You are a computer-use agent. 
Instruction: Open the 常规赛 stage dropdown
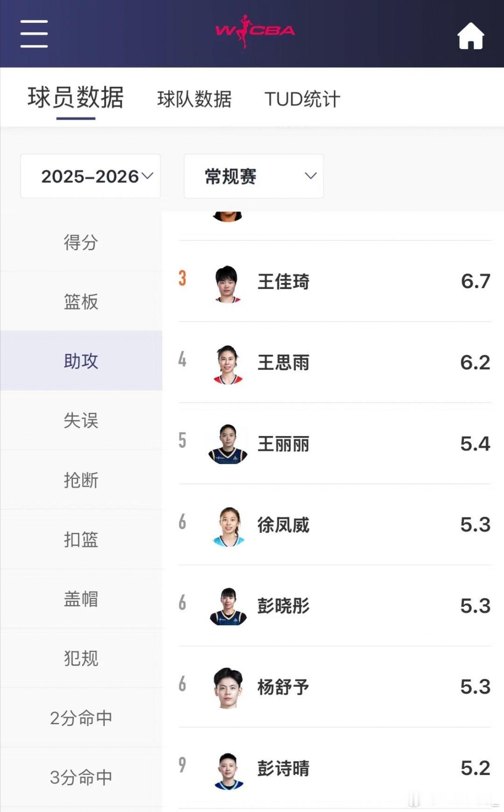click(x=253, y=176)
